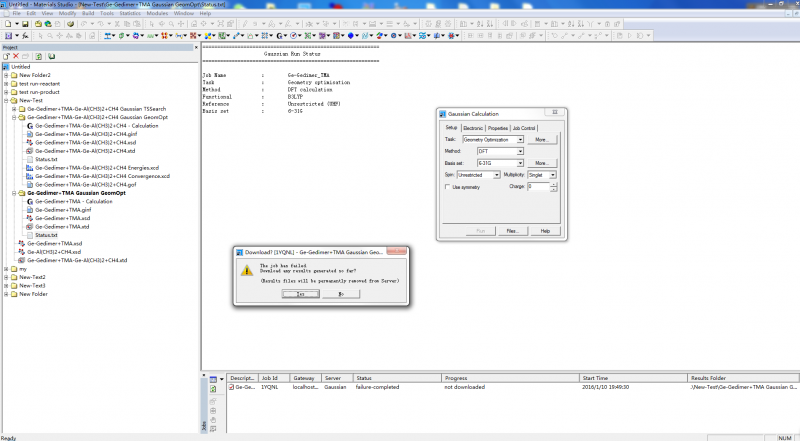Click the Print toolbar icon
800x441 pixels.
70,24
